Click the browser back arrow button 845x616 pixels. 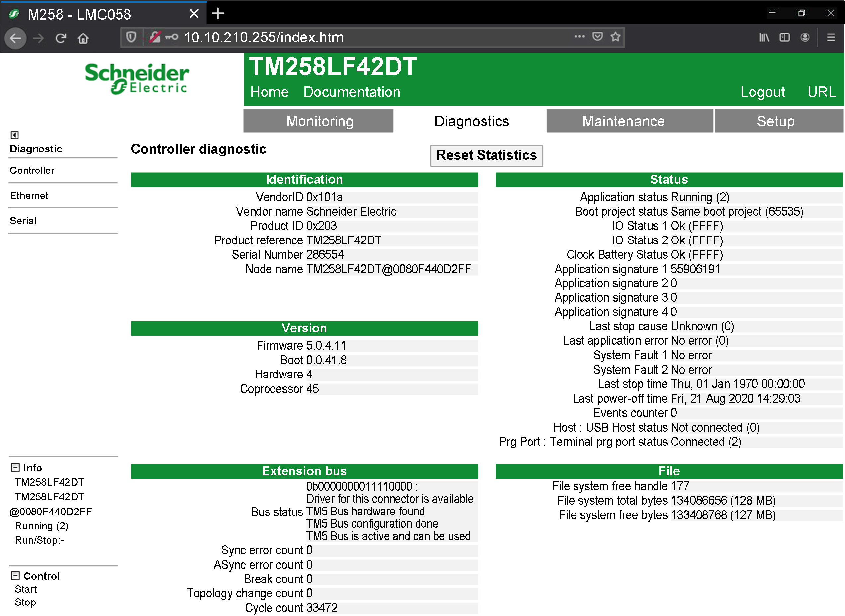click(15, 38)
